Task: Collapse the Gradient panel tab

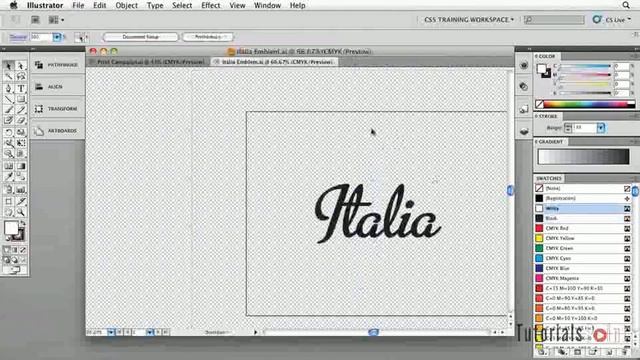Action: 550,142
